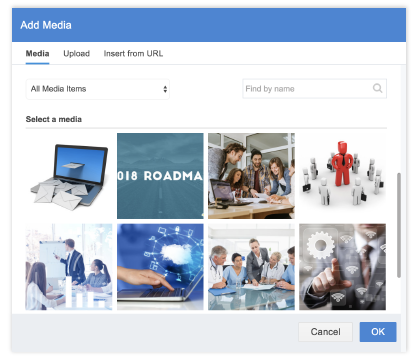This screenshot has width=415, height=361.
Task: Cancel the Add Media dialog
Action: (325, 332)
